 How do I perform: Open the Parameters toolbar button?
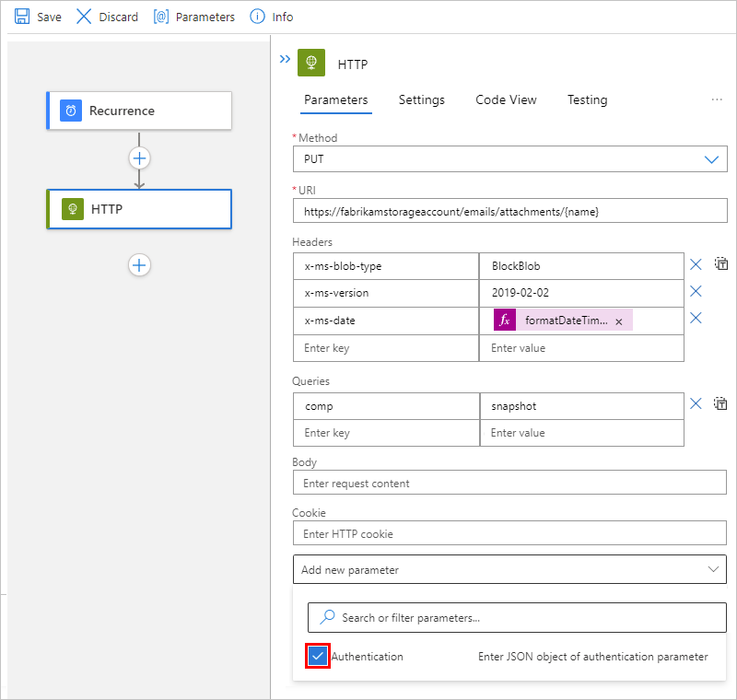(x=194, y=17)
